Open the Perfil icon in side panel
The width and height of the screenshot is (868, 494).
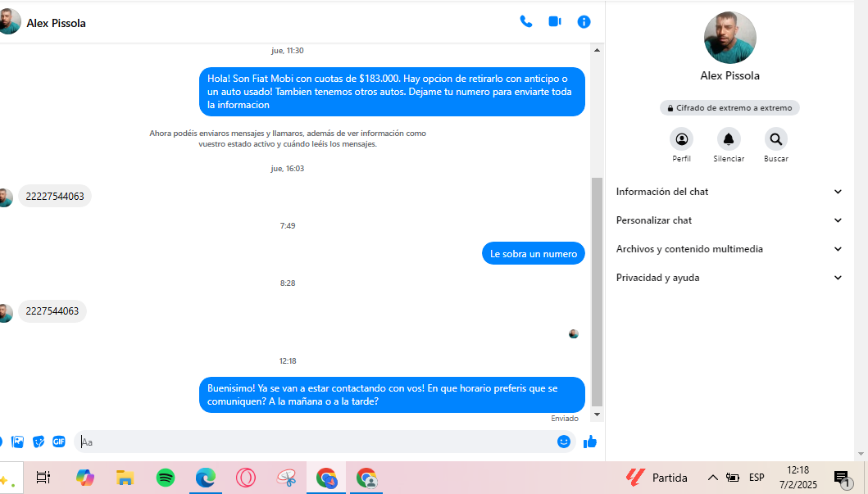click(681, 139)
